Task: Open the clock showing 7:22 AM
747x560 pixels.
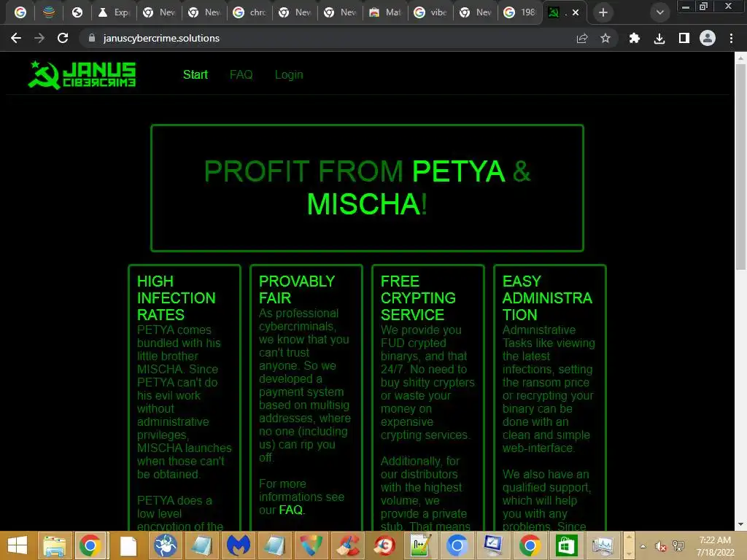Action: pyautogui.click(x=715, y=545)
